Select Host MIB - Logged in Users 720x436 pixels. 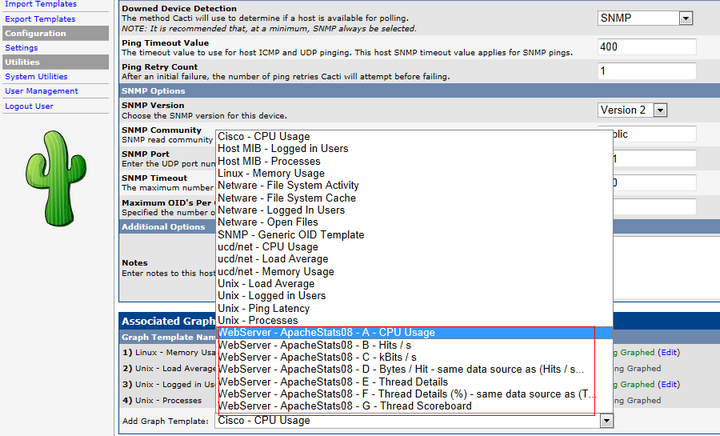tap(282, 148)
